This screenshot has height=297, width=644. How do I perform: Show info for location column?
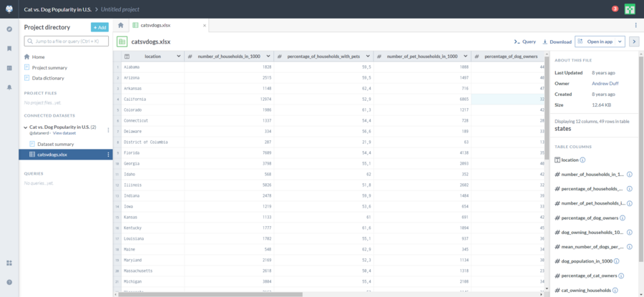click(x=582, y=160)
